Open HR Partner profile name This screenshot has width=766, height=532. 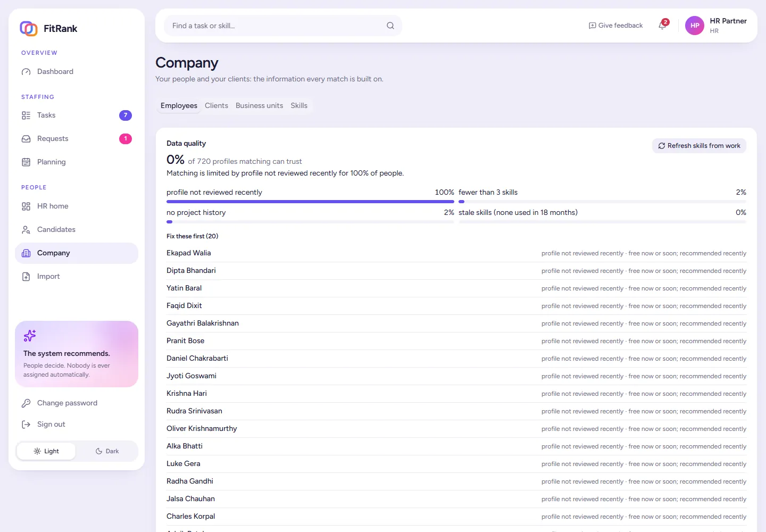(728, 21)
